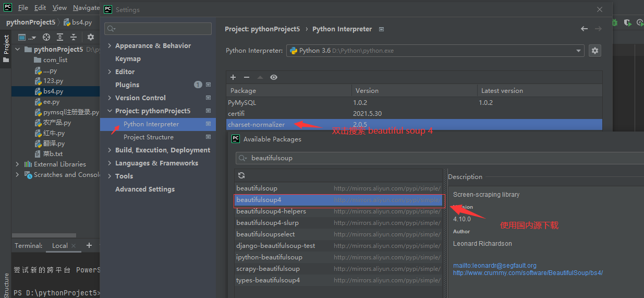Select beautifulsoup4 in package list
Image resolution: width=644 pixels, height=298 pixels.
pos(339,200)
